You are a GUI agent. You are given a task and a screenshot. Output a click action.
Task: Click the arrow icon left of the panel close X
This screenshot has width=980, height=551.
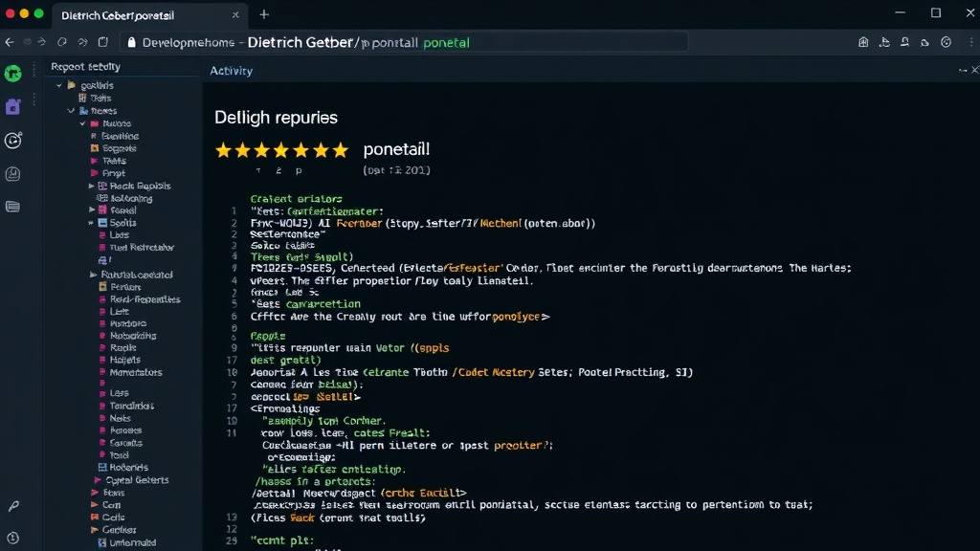963,70
